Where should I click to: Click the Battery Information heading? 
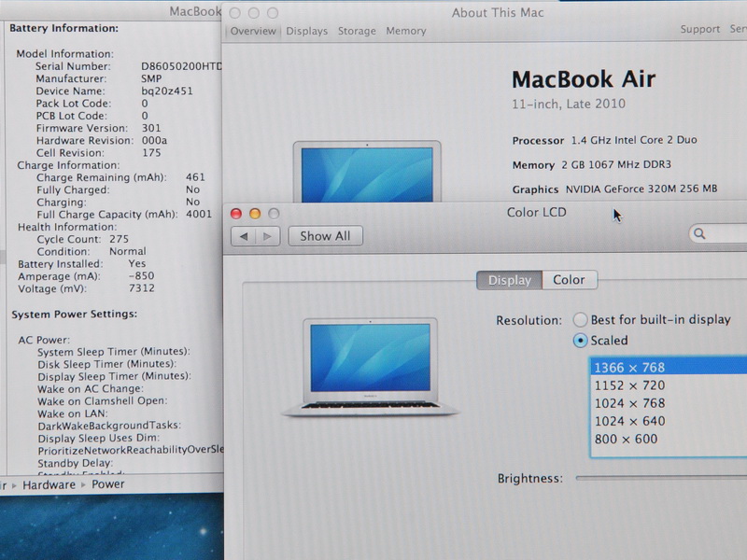[63, 29]
